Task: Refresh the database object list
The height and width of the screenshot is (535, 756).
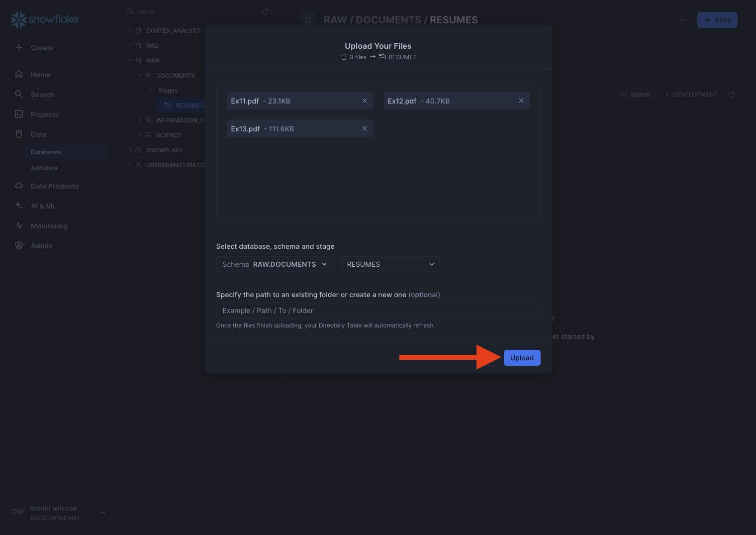Action: click(x=265, y=11)
